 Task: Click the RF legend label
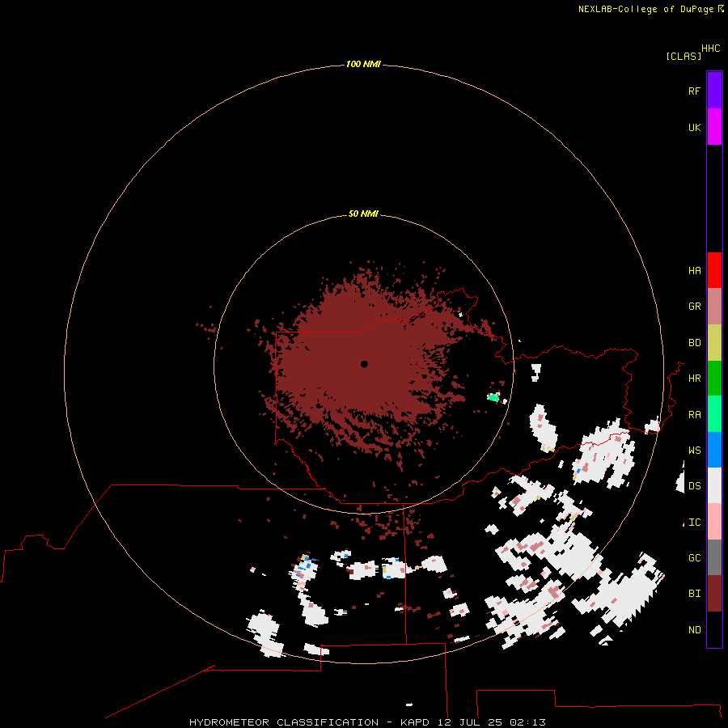point(694,91)
